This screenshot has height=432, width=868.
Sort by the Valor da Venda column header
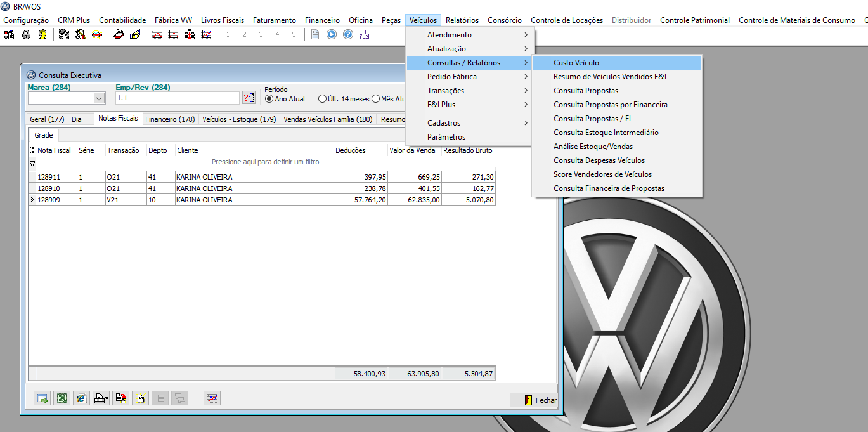(415, 150)
